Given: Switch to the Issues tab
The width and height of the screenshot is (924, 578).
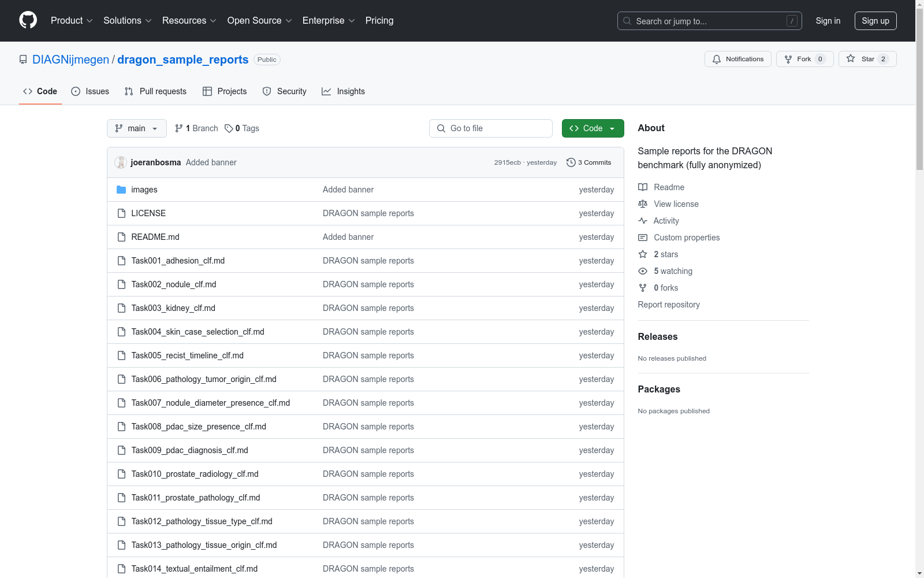Looking at the screenshot, I should tap(90, 91).
